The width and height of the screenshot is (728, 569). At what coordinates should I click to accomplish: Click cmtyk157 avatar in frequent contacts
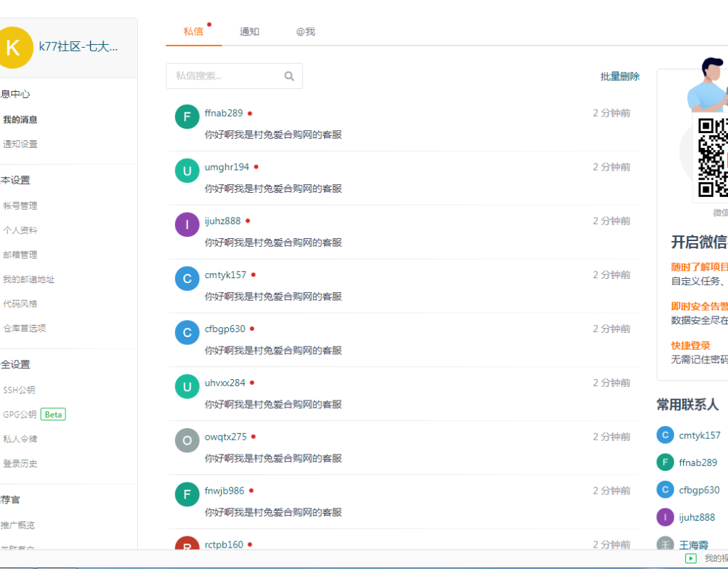[665, 435]
